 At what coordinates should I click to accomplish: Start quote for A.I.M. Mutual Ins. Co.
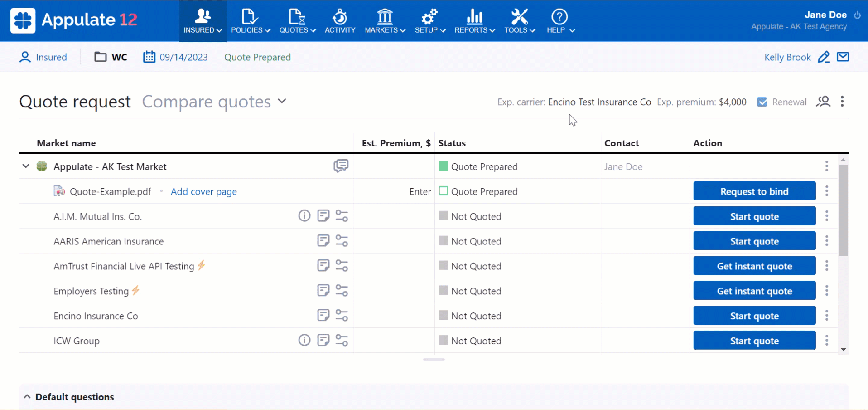tap(754, 216)
